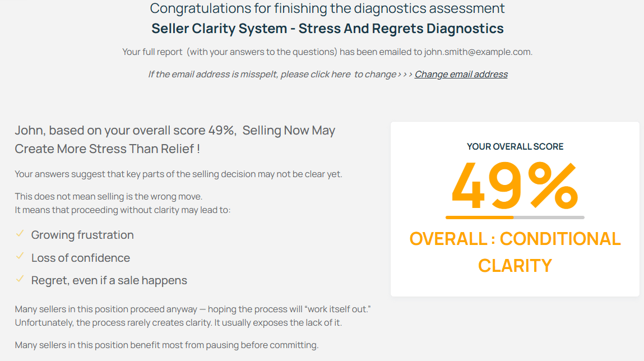Image resolution: width=644 pixels, height=361 pixels.
Task: Click the italic misspelt email address notice
Action: tap(272, 75)
